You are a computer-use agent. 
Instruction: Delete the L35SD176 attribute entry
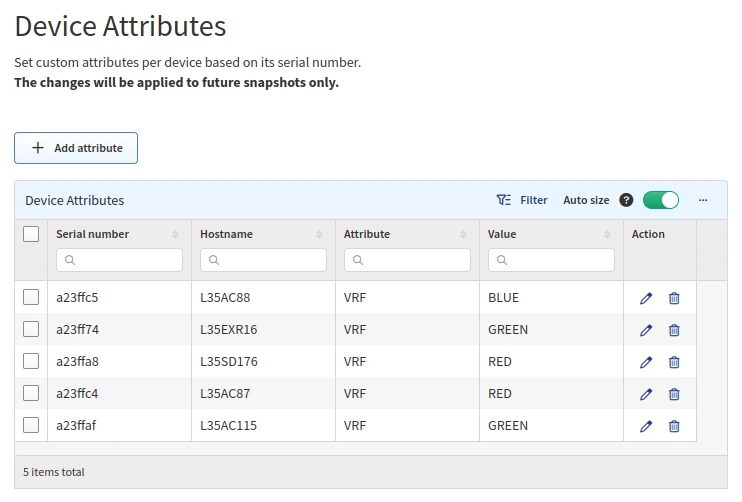coord(674,362)
